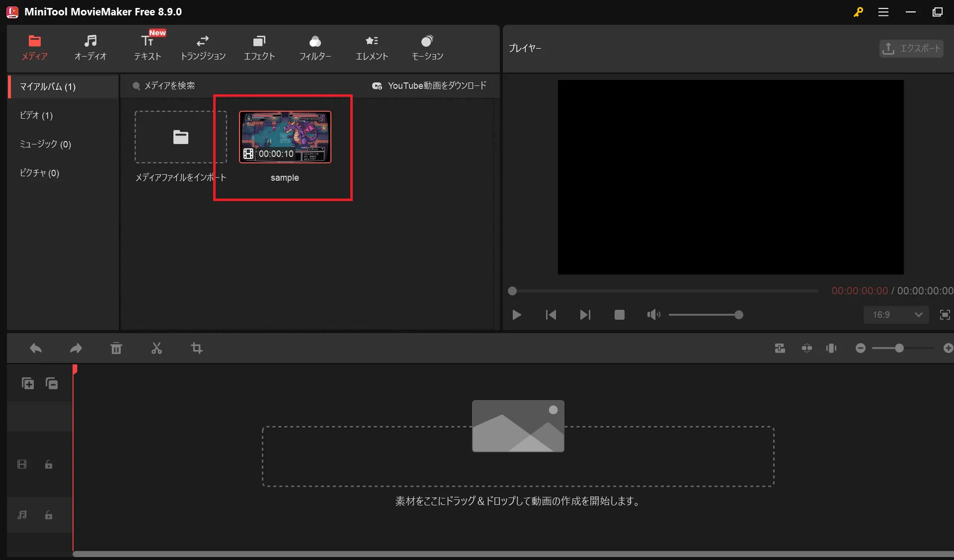The width and height of the screenshot is (954, 560).
Task: Open the hamburger main menu
Action: click(x=883, y=12)
